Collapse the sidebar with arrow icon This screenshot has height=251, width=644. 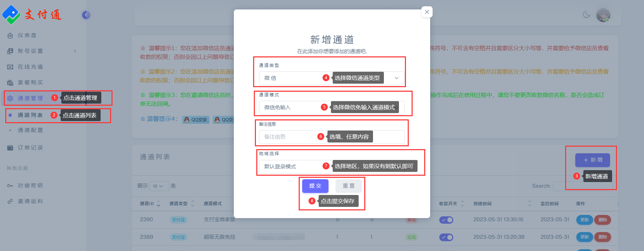point(86,15)
